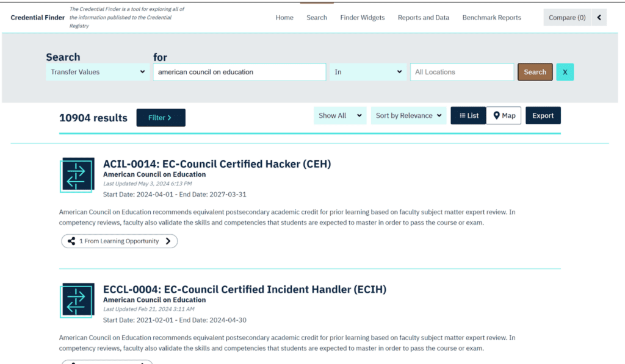Open the Transfer Values search type dropdown
This screenshot has width=625, height=364.
click(97, 71)
